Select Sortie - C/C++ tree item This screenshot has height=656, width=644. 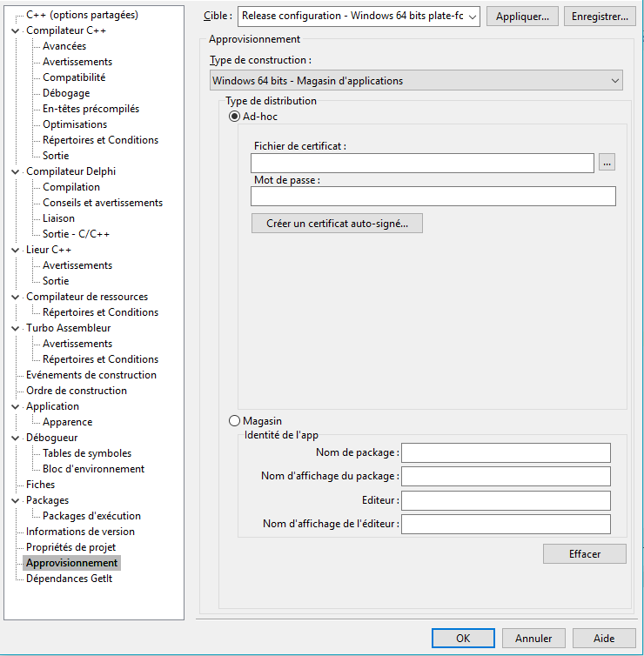point(77,234)
